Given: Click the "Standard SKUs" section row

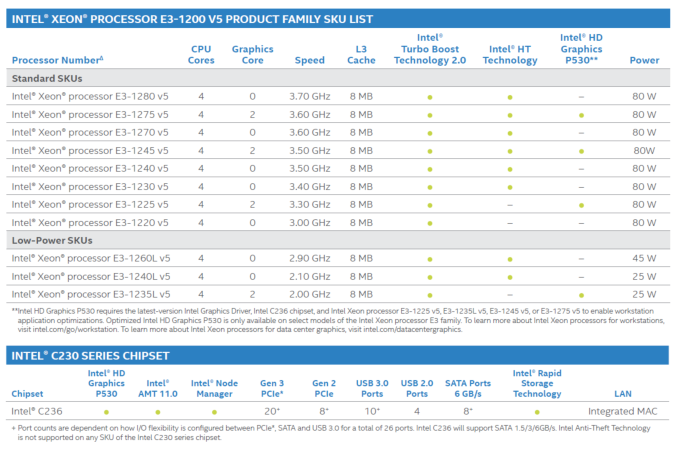Looking at the screenshot, I should pyautogui.click(x=338, y=78).
